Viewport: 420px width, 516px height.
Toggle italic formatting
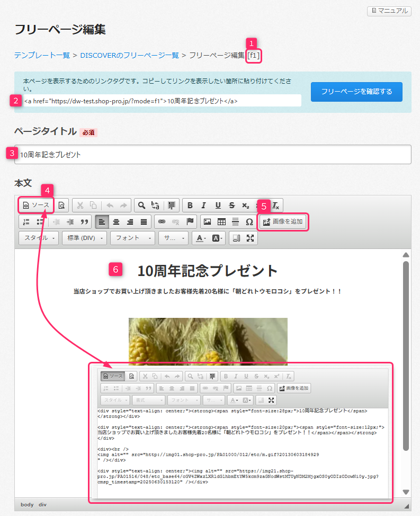click(x=203, y=206)
